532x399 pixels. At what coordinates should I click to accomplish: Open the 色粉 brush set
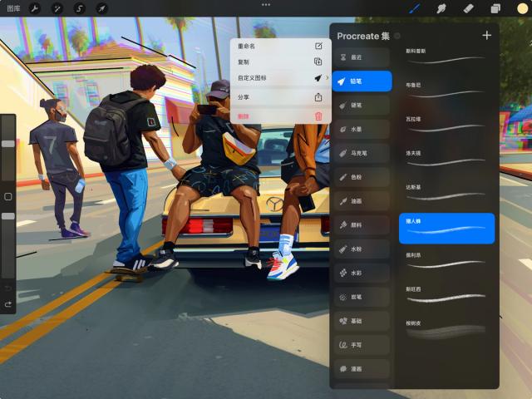(x=362, y=177)
